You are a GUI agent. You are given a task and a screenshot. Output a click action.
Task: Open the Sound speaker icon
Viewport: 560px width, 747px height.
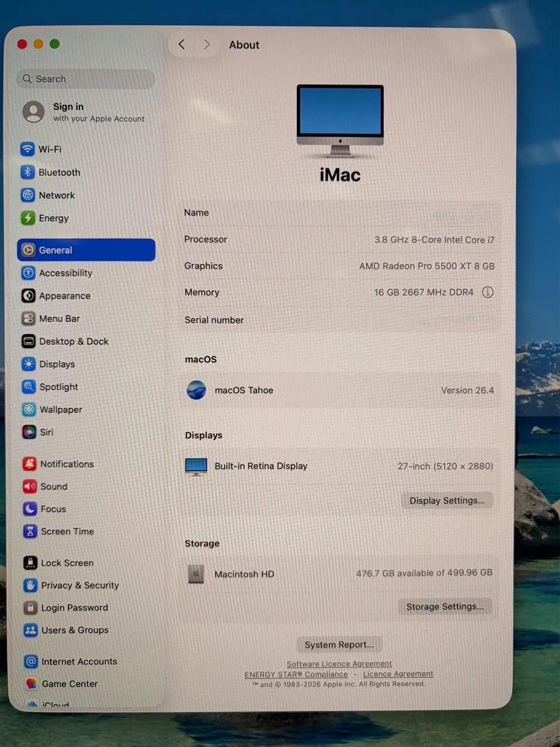30,486
